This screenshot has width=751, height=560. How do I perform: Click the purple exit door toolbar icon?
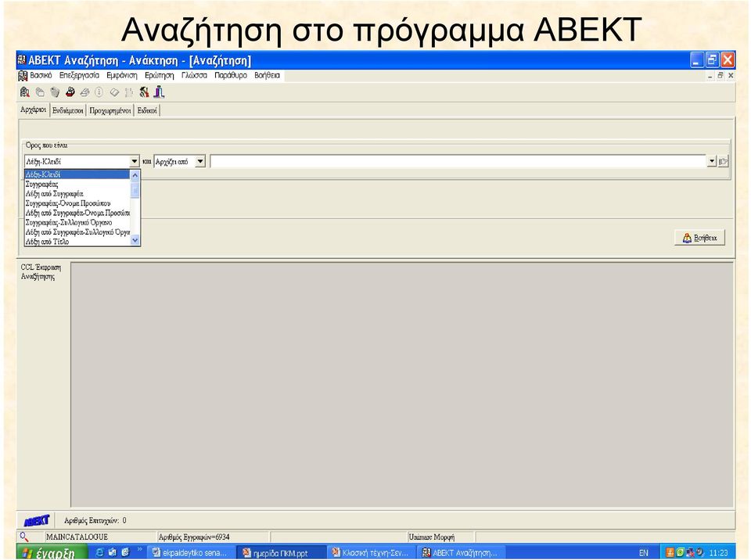coord(159,92)
